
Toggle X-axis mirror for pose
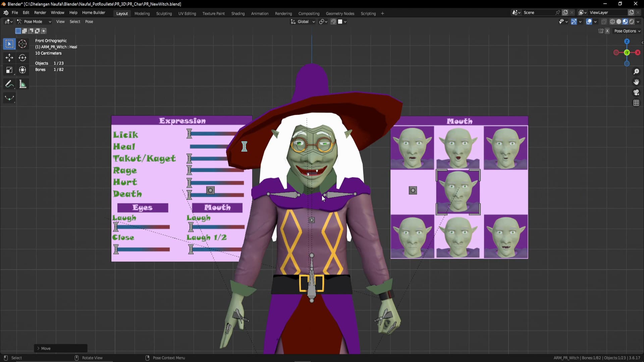click(x=607, y=31)
